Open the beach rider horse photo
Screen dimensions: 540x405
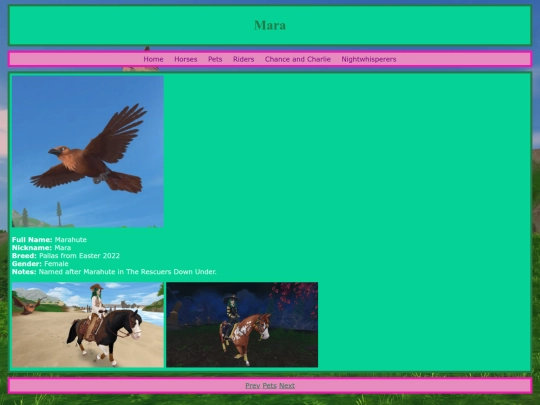tap(88, 325)
